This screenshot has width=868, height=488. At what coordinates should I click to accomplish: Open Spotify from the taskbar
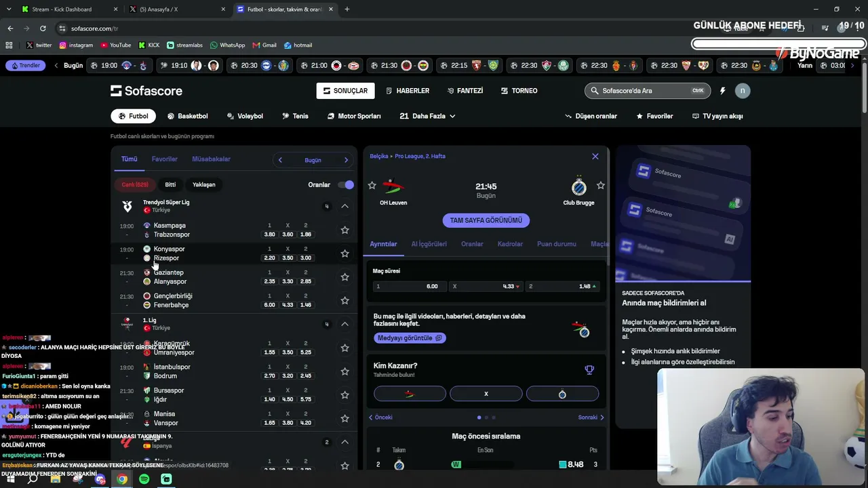[144, 479]
